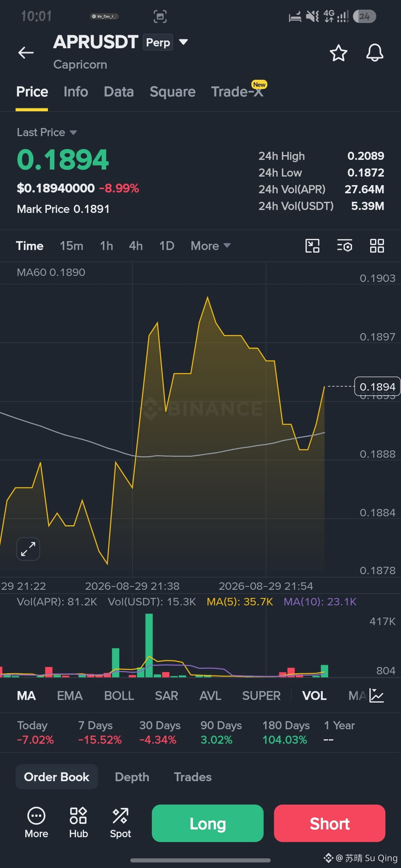401x868 pixels.
Task: Go to Spot trading
Action: pos(120,823)
